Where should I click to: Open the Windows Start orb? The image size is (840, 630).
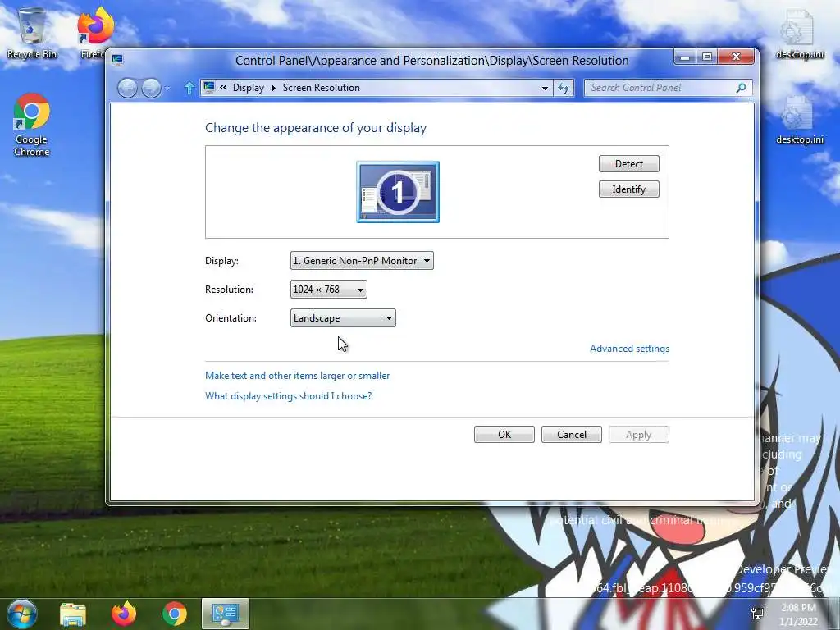point(21,614)
